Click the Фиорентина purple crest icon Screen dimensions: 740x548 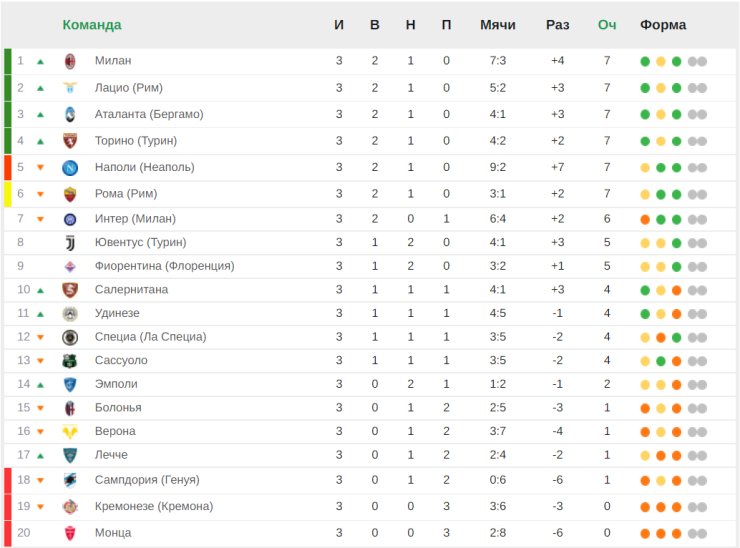[x=70, y=266]
